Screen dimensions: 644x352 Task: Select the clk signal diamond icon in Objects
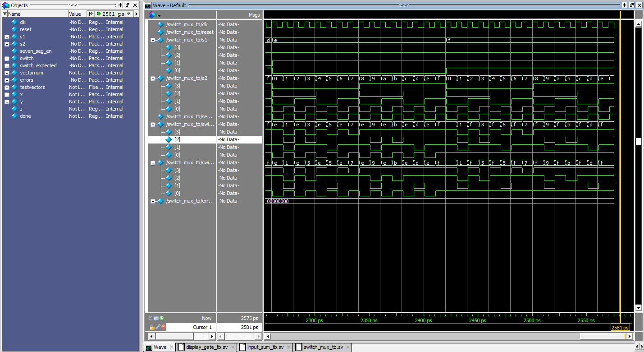(14, 22)
